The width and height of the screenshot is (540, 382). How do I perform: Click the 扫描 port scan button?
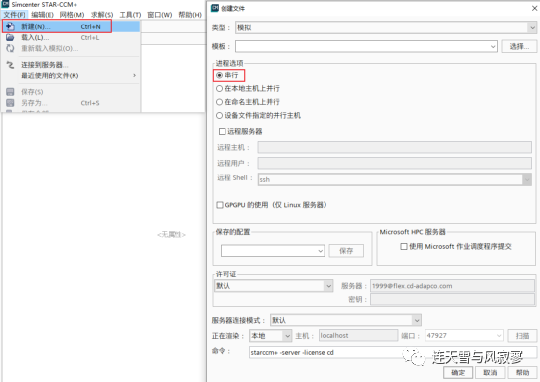pos(522,335)
